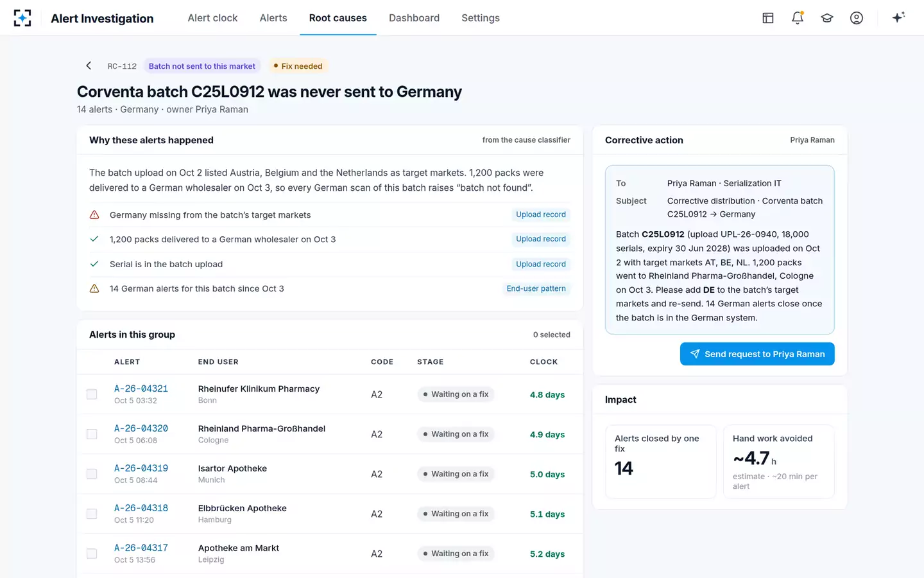Open the Alerts tab

[x=273, y=18]
